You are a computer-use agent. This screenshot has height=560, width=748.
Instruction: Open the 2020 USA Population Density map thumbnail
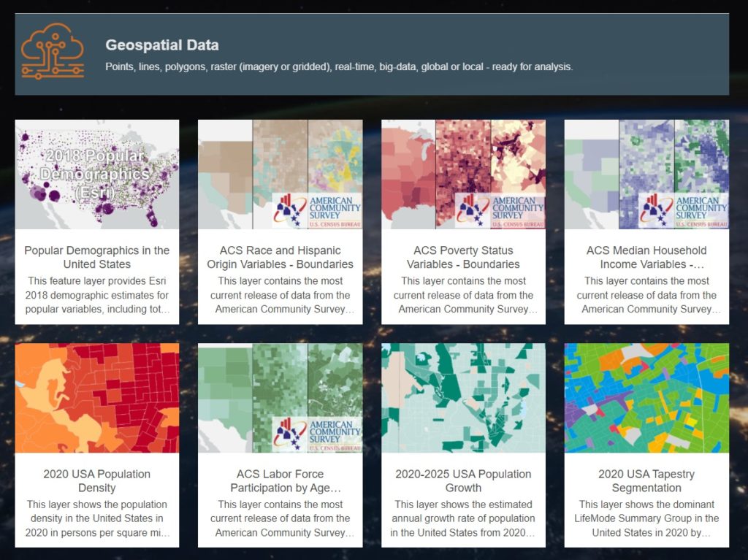tap(97, 398)
